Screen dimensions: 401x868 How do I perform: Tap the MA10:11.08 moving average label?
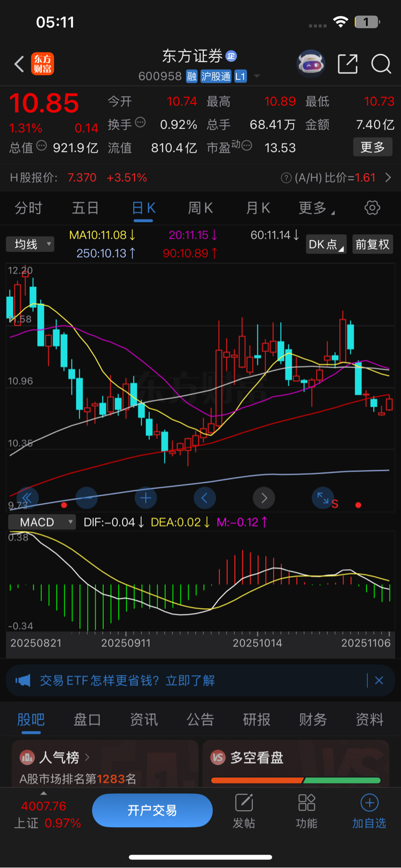[x=102, y=235]
